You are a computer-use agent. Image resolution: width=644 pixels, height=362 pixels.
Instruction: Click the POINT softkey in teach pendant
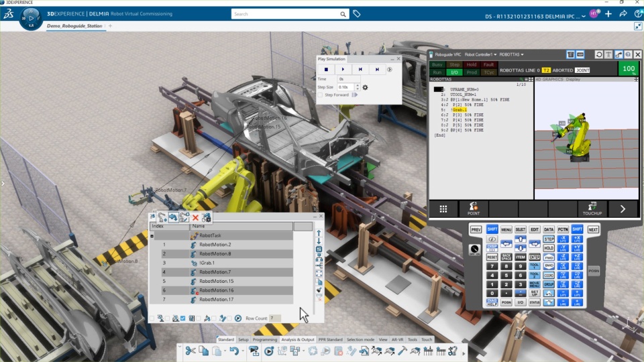(473, 208)
